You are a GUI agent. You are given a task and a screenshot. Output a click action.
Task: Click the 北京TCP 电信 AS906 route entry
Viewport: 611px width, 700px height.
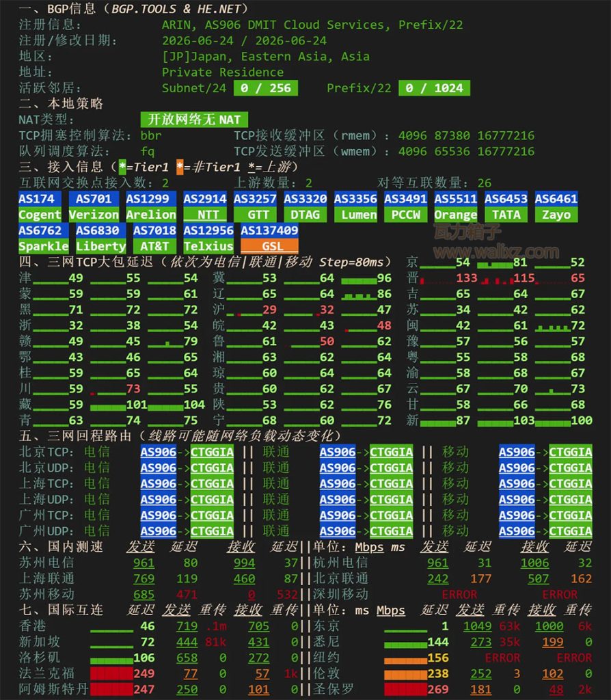[x=159, y=453]
